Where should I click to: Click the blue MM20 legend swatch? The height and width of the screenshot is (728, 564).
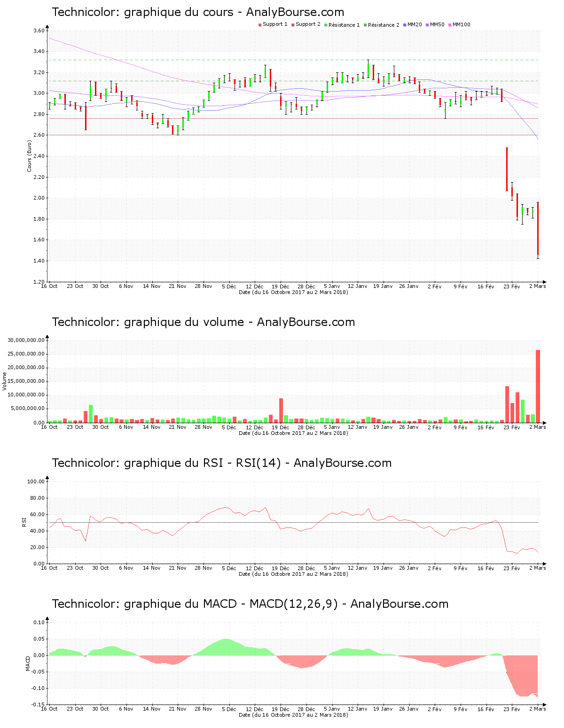pyautogui.click(x=405, y=25)
